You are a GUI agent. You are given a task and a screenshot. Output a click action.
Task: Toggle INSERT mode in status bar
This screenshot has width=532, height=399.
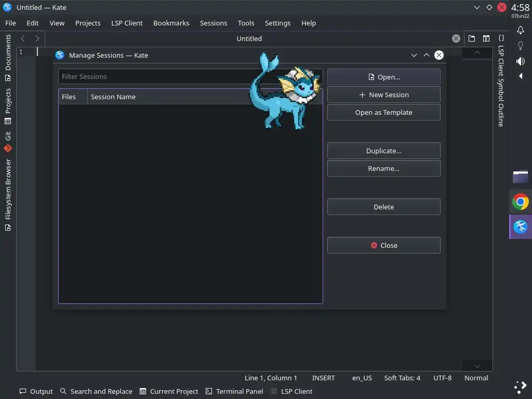[323, 378]
